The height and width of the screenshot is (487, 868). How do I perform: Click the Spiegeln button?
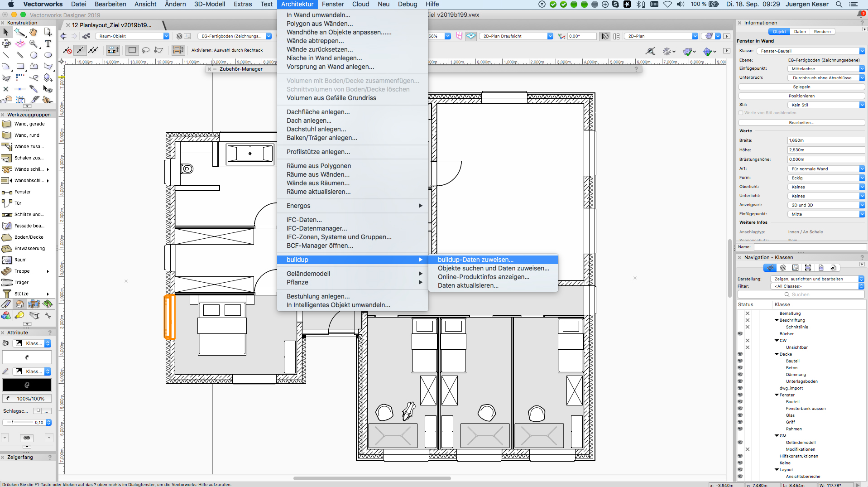(802, 87)
